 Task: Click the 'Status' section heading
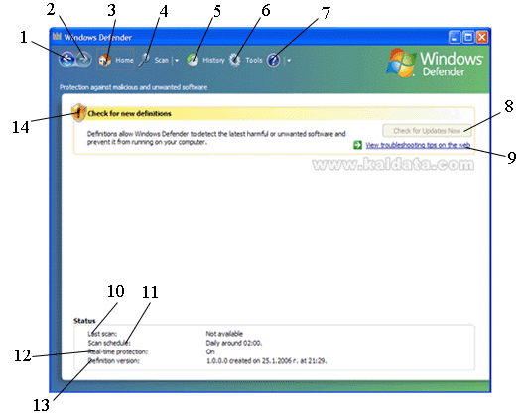pos(84,321)
